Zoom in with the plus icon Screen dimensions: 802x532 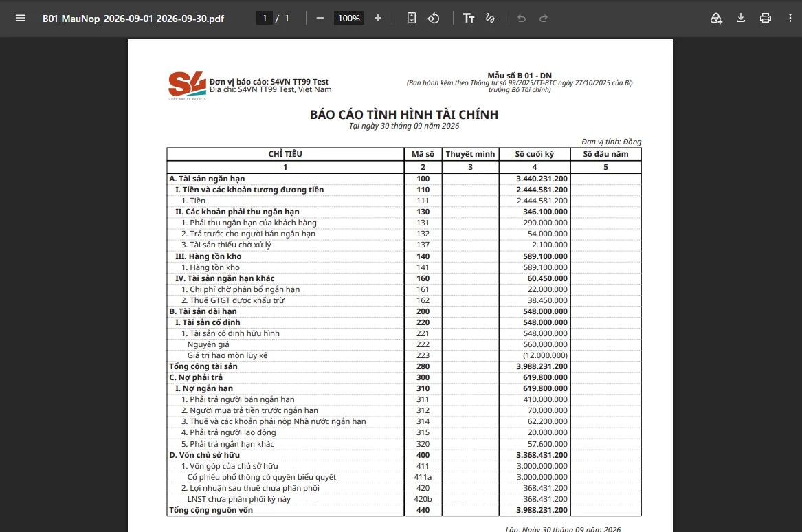pos(378,19)
